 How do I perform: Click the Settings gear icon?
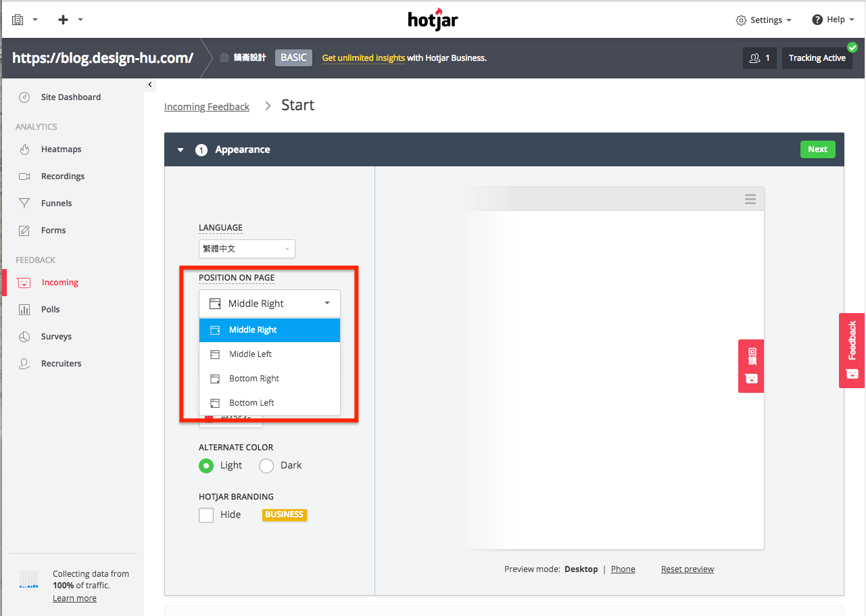click(741, 20)
